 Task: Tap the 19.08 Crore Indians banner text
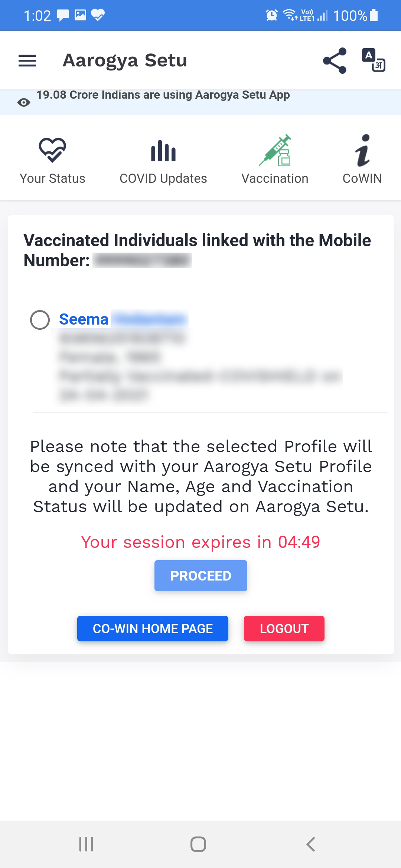pyautogui.click(x=163, y=95)
